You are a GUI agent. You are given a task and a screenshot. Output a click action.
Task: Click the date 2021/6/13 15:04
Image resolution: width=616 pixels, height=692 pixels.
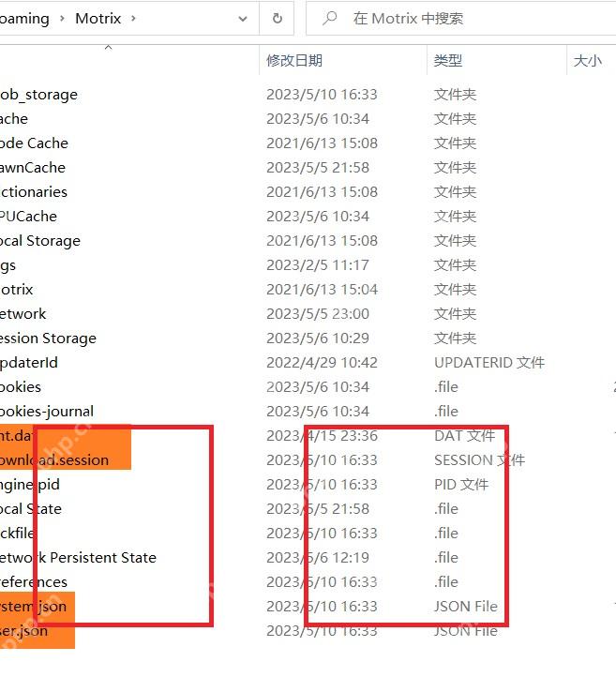(x=322, y=290)
